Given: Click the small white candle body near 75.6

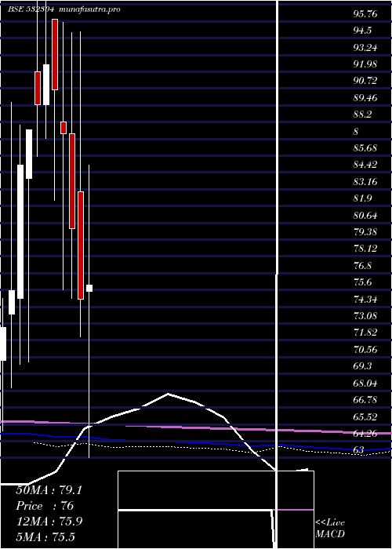Looking at the screenshot, I should [89, 288].
